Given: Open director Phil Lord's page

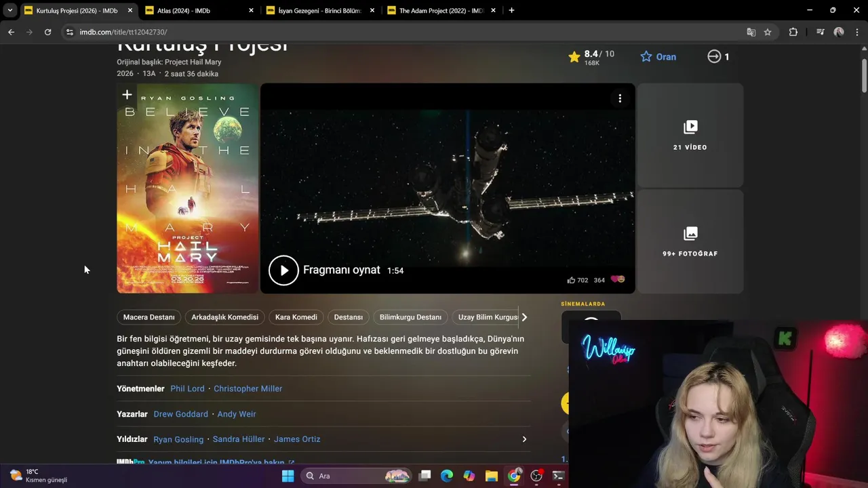Looking at the screenshot, I should pyautogui.click(x=187, y=388).
